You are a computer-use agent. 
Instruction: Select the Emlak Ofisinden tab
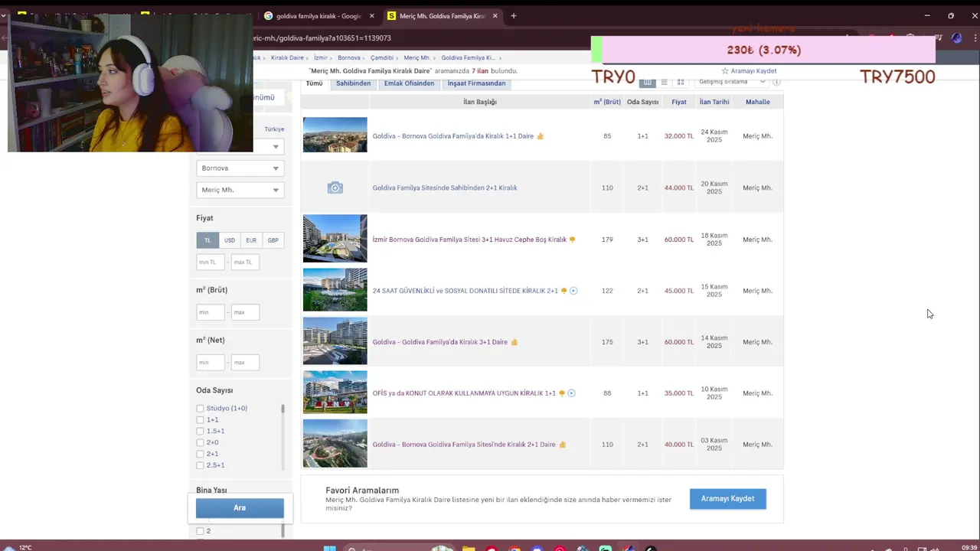click(x=409, y=83)
